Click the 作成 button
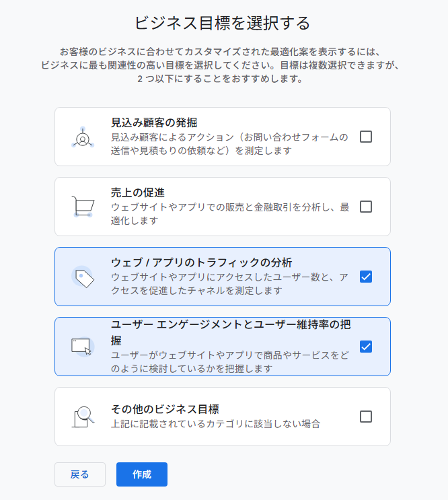 point(142,474)
